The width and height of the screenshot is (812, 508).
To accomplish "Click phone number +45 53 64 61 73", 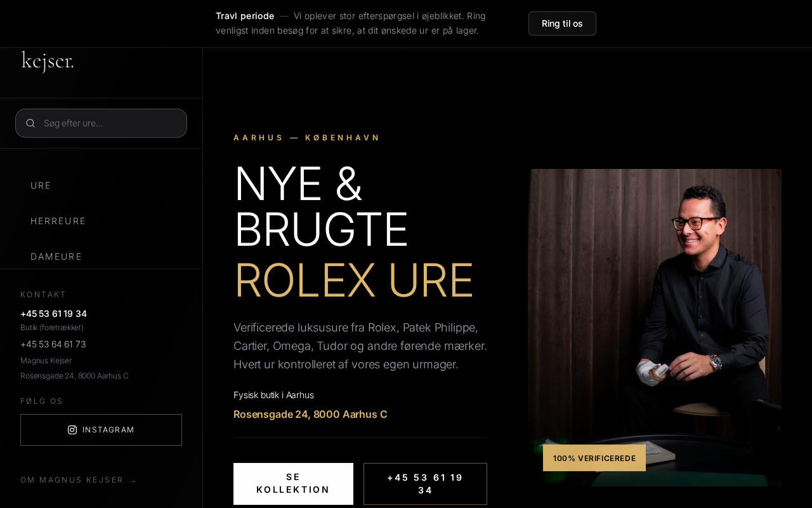I will [x=53, y=344].
